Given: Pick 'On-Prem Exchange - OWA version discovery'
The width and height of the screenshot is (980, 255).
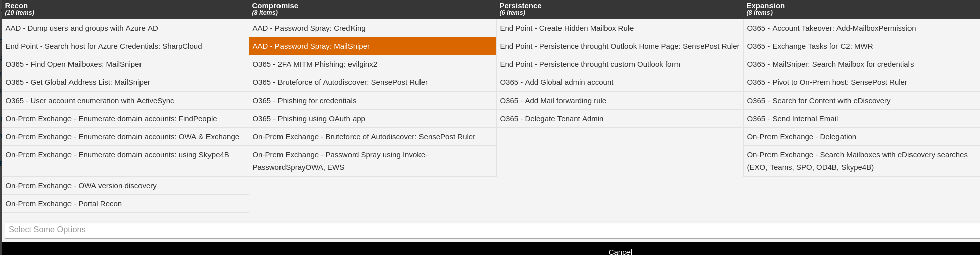Looking at the screenshot, I should (x=81, y=186).
